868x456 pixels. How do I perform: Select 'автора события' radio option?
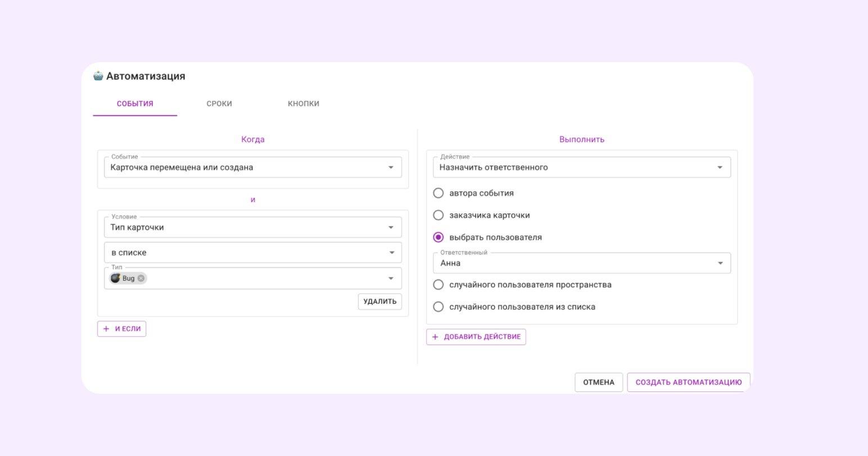[438, 193]
